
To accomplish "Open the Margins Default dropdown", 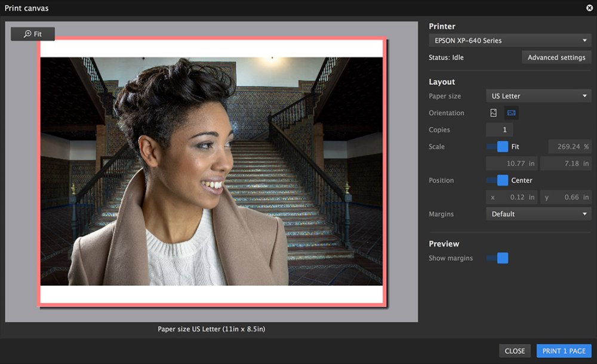I will tap(538, 214).
